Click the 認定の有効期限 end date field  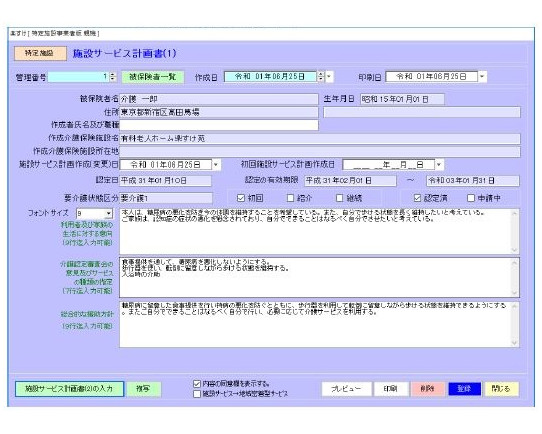473,180
